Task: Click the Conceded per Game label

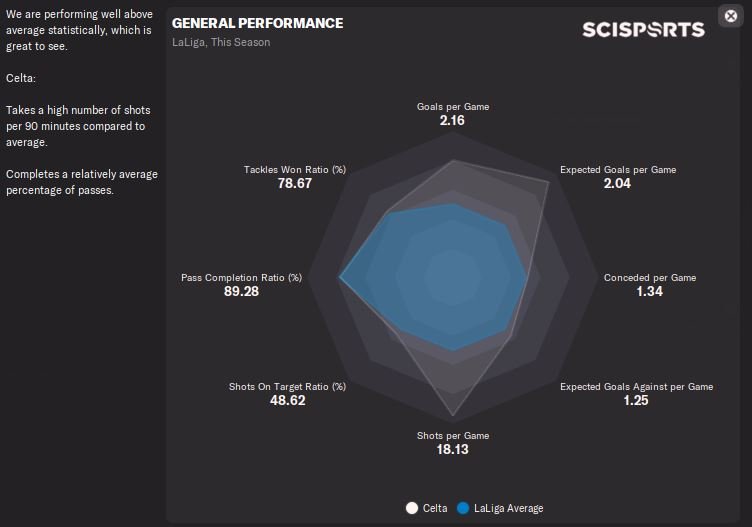Action: click(649, 277)
